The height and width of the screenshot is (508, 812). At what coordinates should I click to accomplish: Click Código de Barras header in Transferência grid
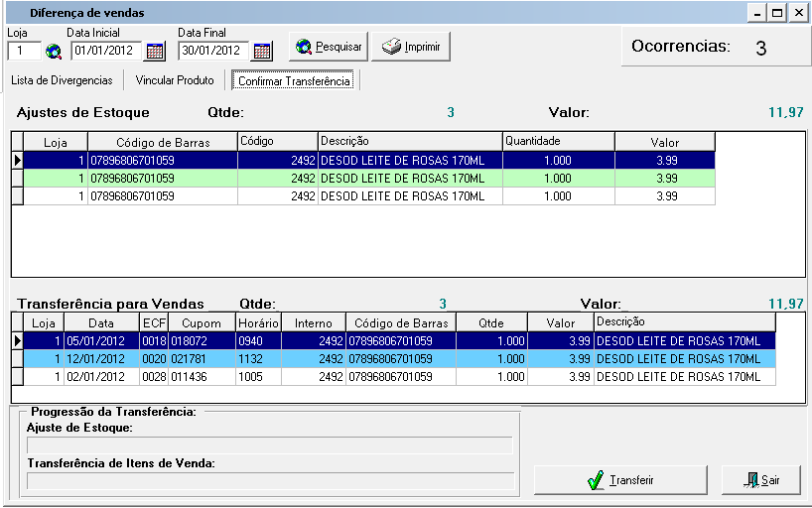click(401, 322)
